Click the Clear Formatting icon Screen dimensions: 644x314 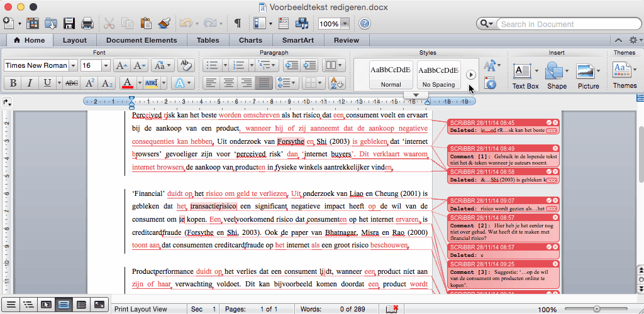click(x=186, y=65)
